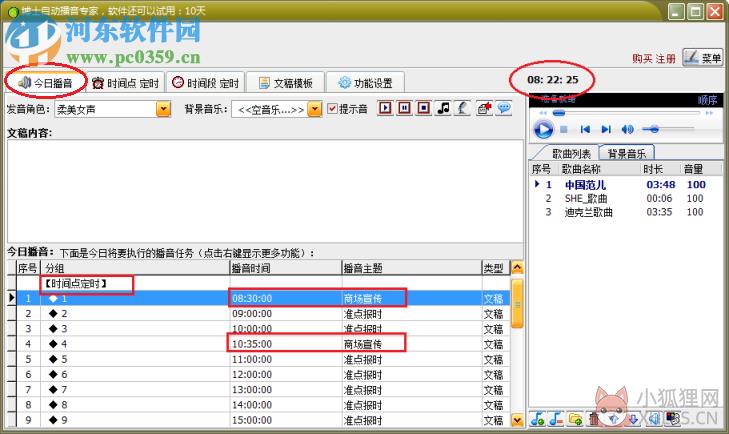Switch to the 今日播音 tab
The image size is (729, 434).
(x=45, y=83)
